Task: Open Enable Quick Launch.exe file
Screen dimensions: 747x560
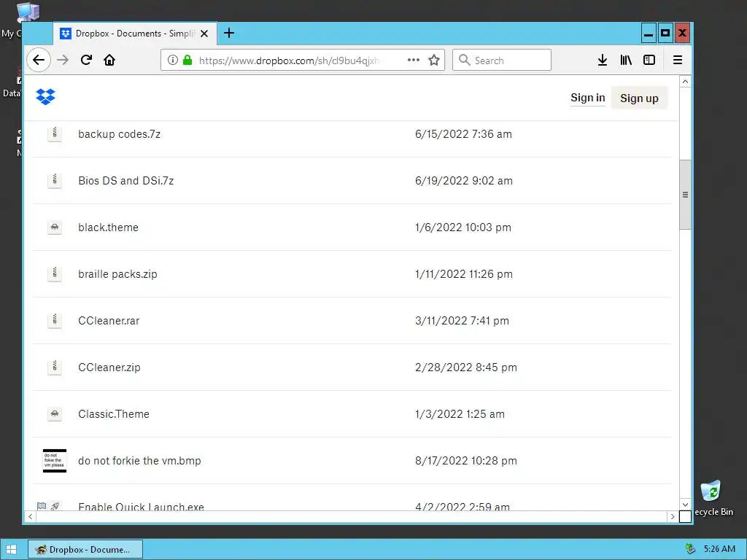Action: tap(141, 506)
